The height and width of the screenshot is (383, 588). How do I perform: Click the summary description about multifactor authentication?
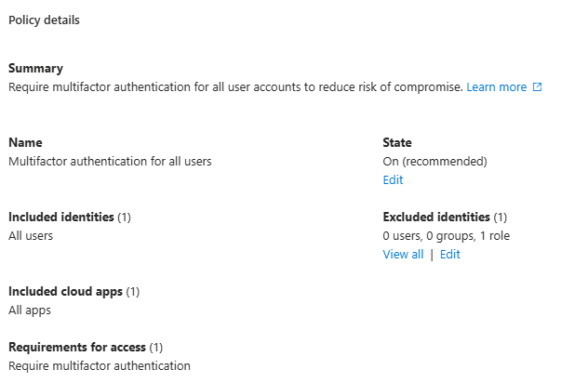point(234,87)
